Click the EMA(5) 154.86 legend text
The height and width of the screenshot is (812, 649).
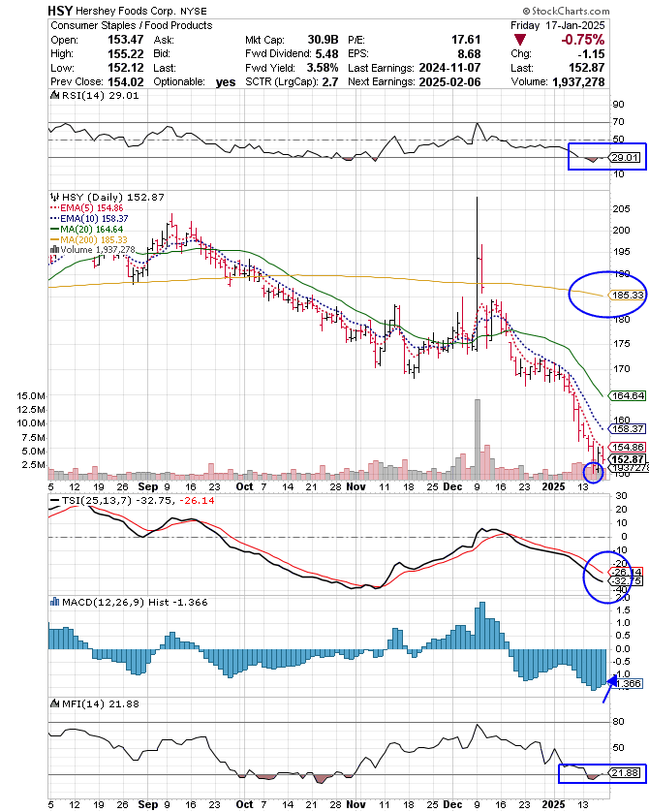click(x=92, y=208)
